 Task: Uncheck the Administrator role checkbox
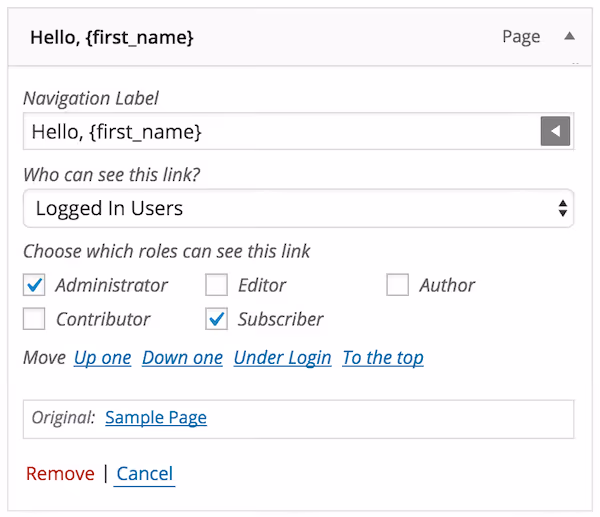[34, 285]
